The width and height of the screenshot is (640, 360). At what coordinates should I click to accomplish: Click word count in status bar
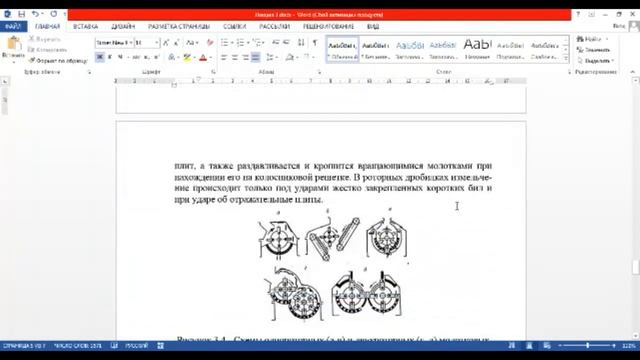pyautogui.click(x=78, y=346)
